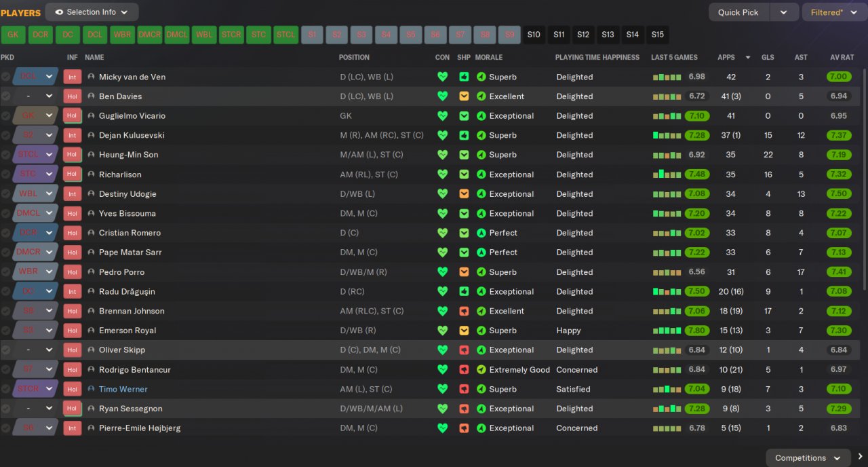Sort by the MORALE column header
This screenshot has height=467, width=868.
click(489, 58)
